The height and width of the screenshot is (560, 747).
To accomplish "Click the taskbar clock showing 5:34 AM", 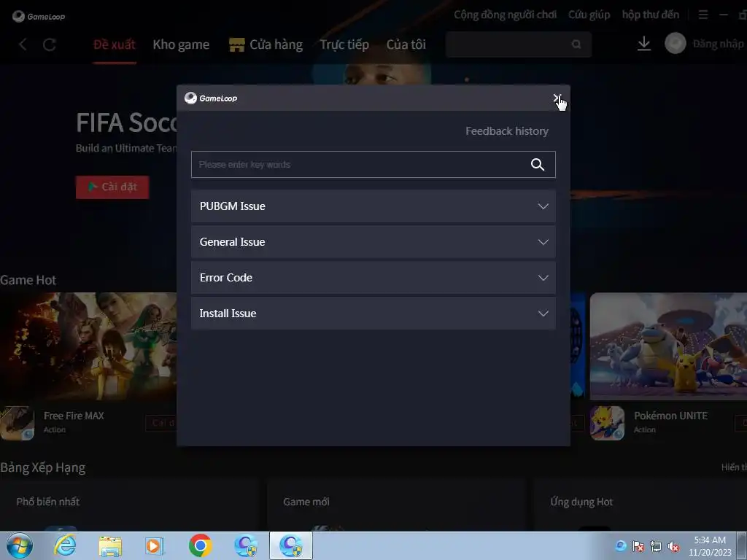I will 710,545.
